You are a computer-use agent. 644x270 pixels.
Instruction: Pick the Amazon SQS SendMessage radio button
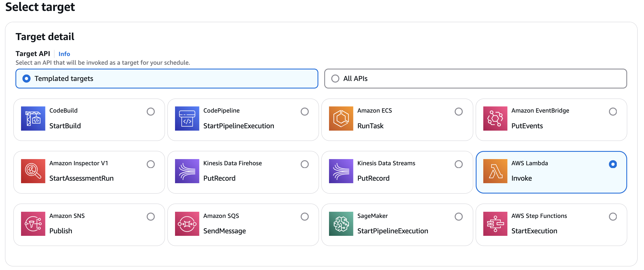coord(305,217)
